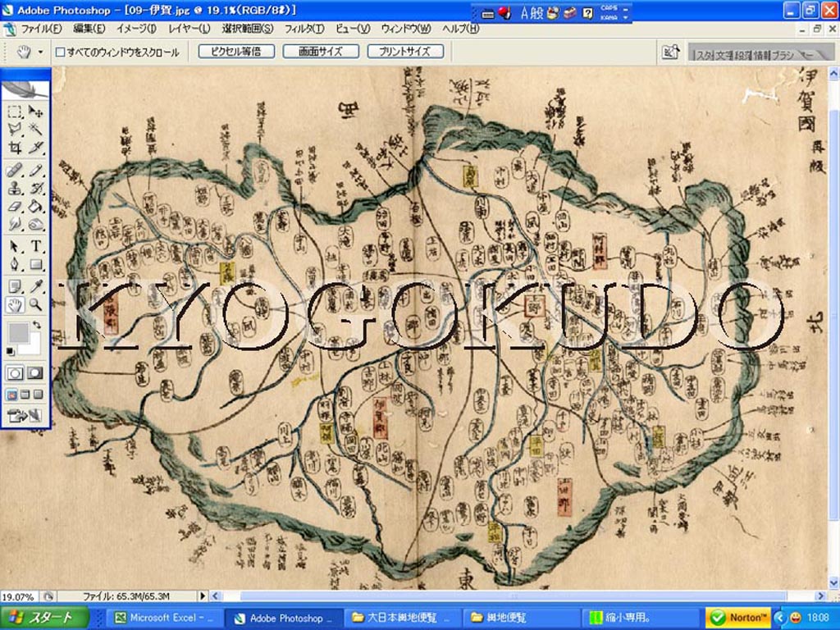Open the Hand tool preset picker dropdown
The image size is (840, 630).
pyautogui.click(x=40, y=52)
